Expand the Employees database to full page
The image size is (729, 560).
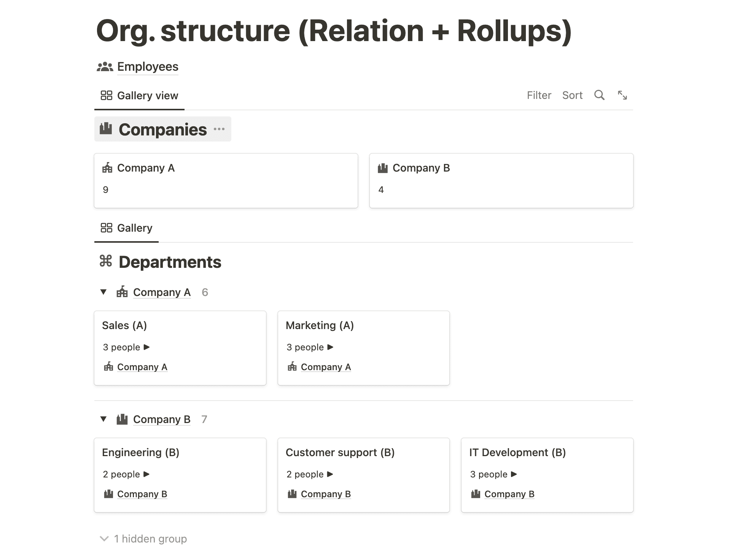[x=622, y=95]
